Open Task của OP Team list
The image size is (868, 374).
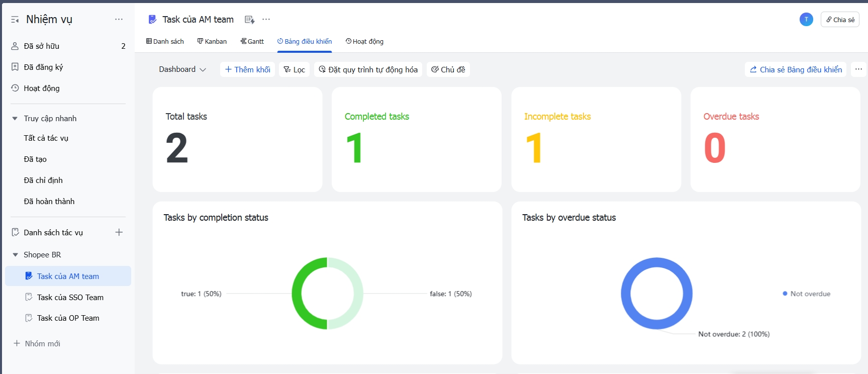coord(68,318)
